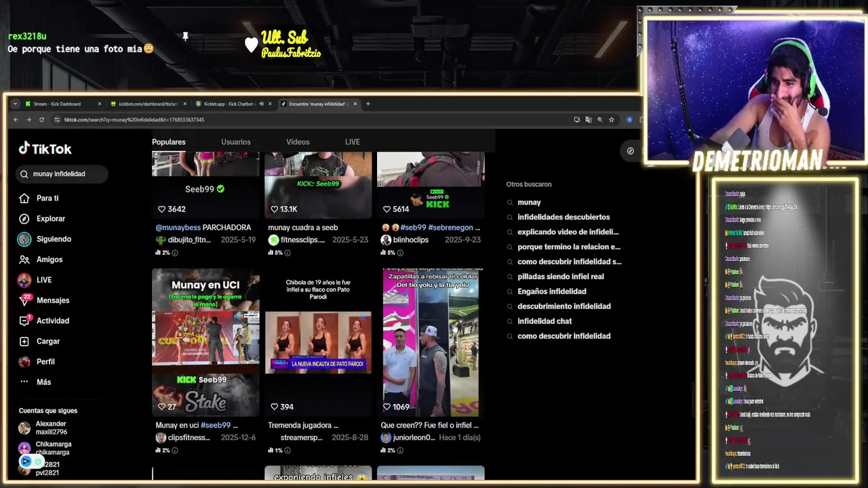The image size is (868, 488).
Task: Open the browser tab search dropdown arrow
Action: [x=15, y=104]
